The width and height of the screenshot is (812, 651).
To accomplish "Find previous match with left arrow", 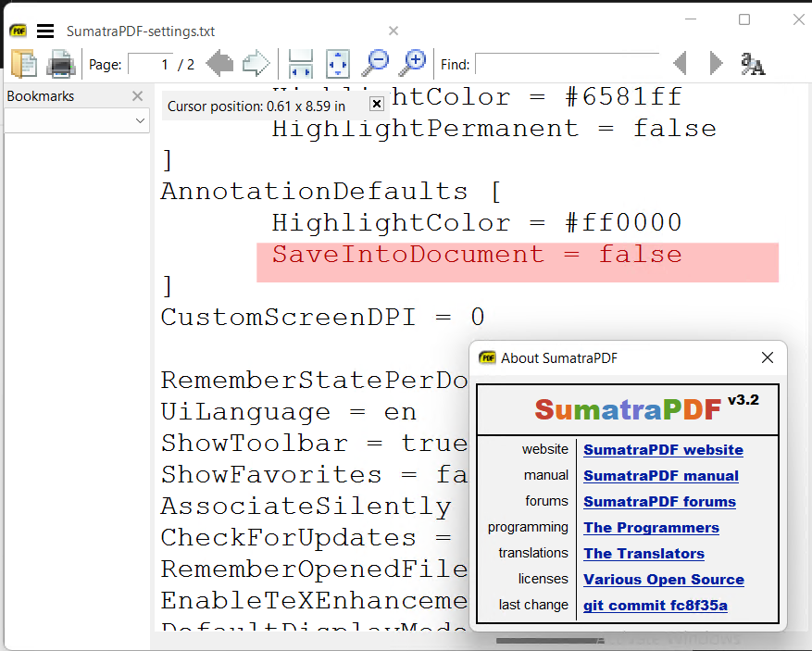I will (680, 64).
